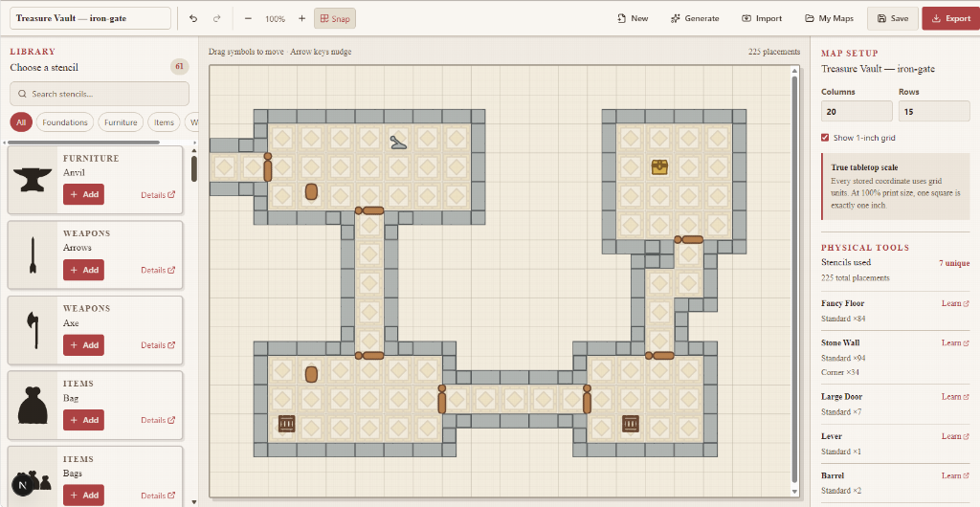
Task: Add the Arrows stencil
Action: (x=84, y=270)
